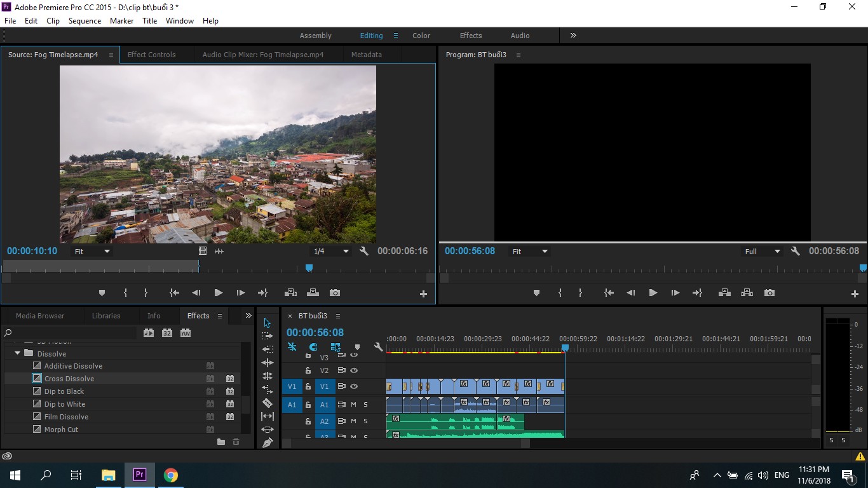
Task: Open the Marker menu
Action: point(121,21)
